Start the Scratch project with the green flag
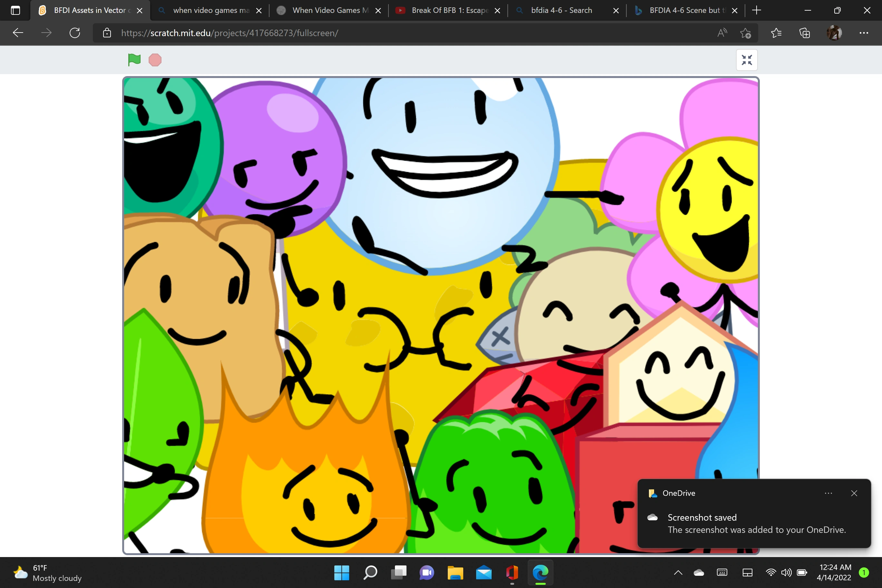Viewport: 882px width, 588px height. coord(134,60)
